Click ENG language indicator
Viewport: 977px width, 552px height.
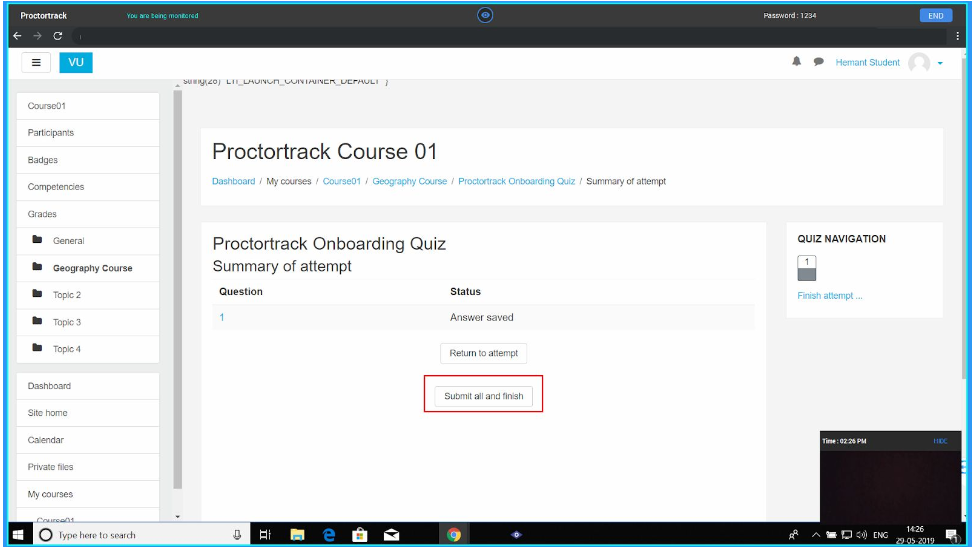[880, 535]
